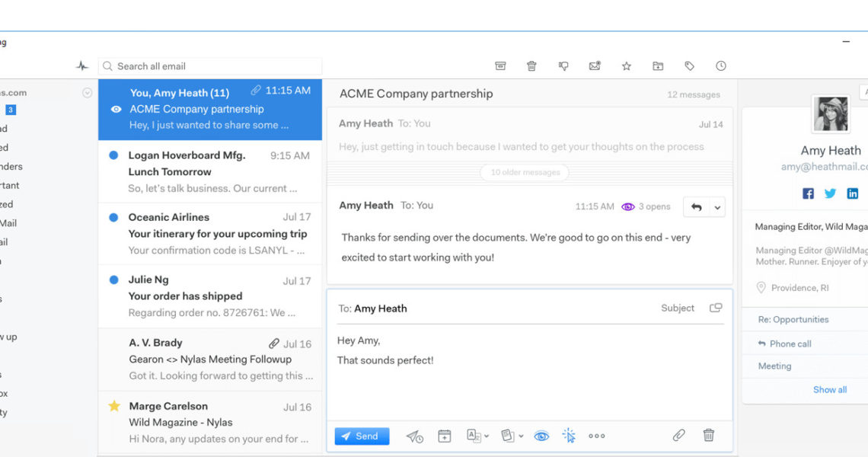Viewport: 868px width, 457px height.
Task: Star the conversation from the top toolbar
Action: click(626, 66)
